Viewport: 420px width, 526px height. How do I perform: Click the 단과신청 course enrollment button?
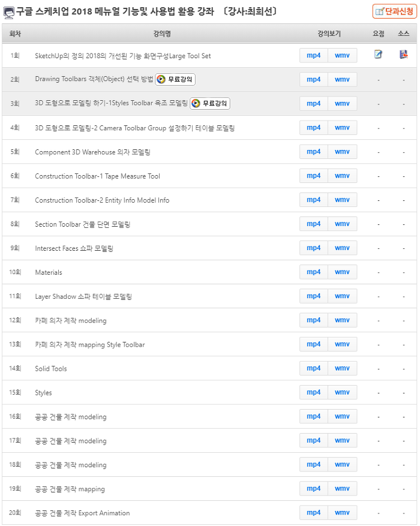(x=395, y=12)
